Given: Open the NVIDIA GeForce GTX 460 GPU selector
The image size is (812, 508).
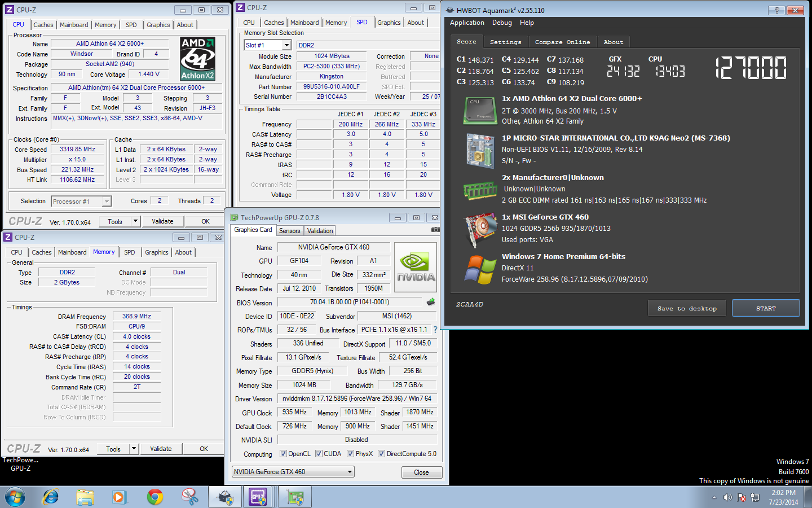Looking at the screenshot, I should (293, 472).
